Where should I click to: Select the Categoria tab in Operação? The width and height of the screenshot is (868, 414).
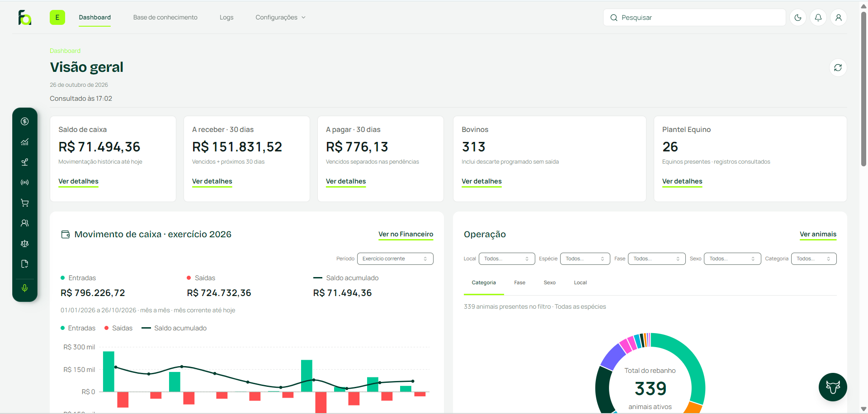pos(484,283)
